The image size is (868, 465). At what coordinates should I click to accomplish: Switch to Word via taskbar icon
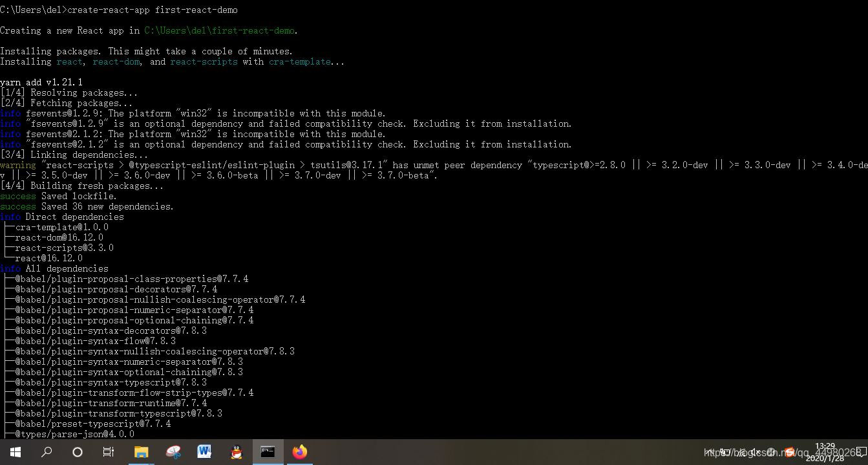(x=204, y=452)
